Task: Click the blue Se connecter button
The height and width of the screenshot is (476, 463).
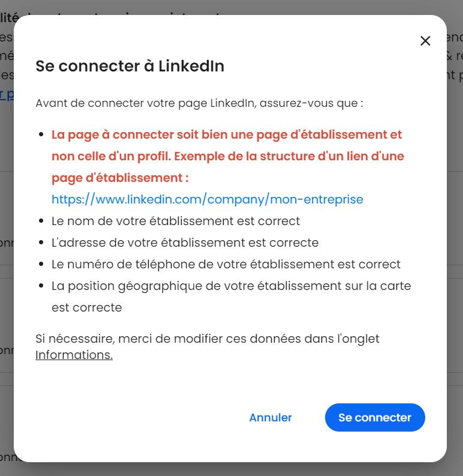Action: 375,417
